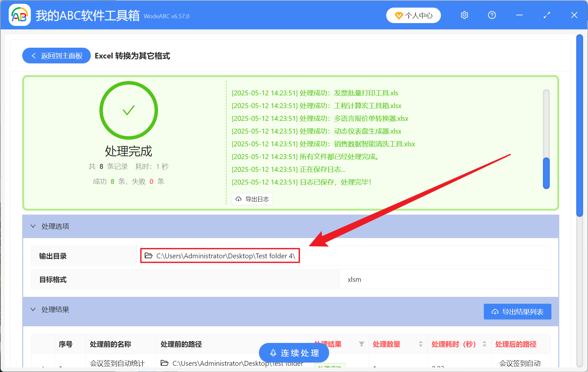Click the download icon on 导出日志 button
The height and width of the screenshot is (372, 588).
pos(238,199)
